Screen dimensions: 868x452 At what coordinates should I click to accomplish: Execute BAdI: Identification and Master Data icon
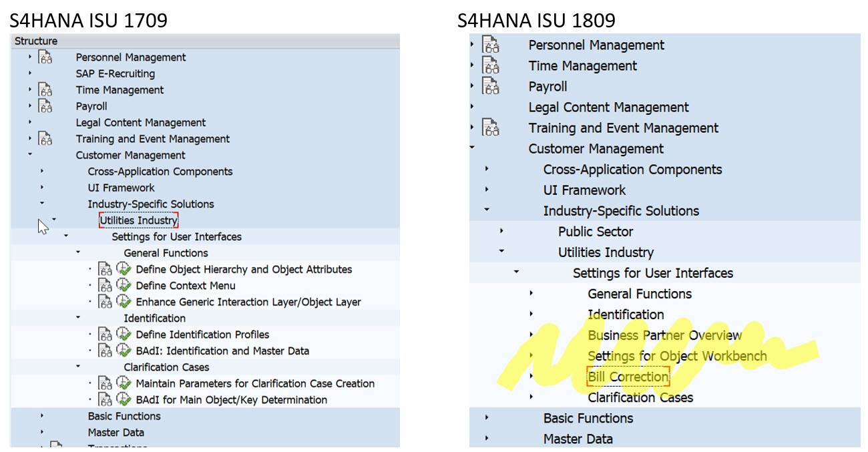point(124,351)
